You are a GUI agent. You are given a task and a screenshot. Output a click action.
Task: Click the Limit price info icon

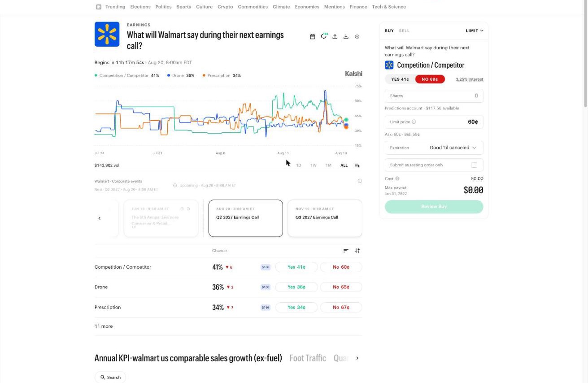414,122
